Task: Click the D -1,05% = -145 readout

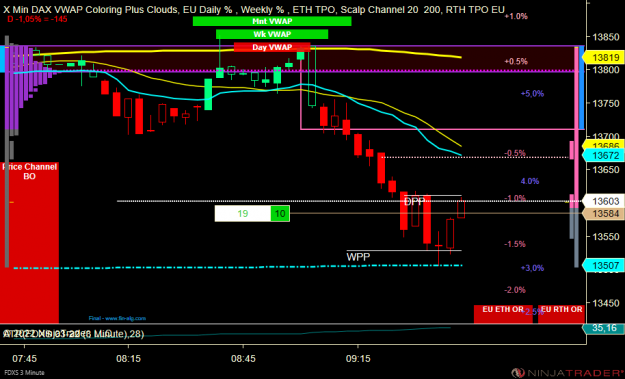Action: (x=37, y=19)
